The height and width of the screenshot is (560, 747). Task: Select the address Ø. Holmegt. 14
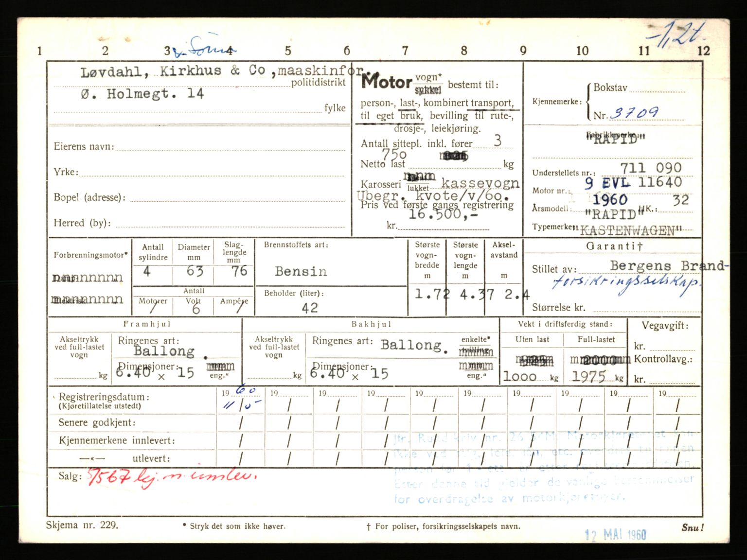click(x=142, y=93)
